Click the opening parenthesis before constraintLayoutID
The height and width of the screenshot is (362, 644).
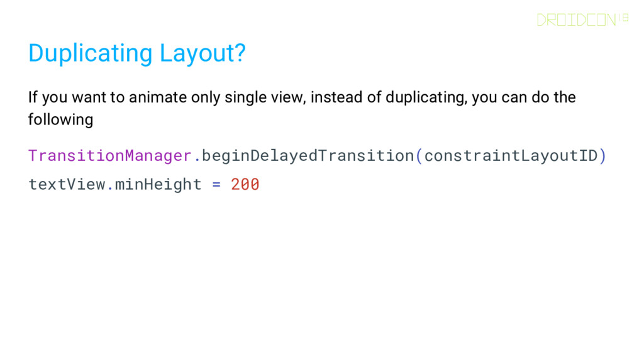(419, 156)
